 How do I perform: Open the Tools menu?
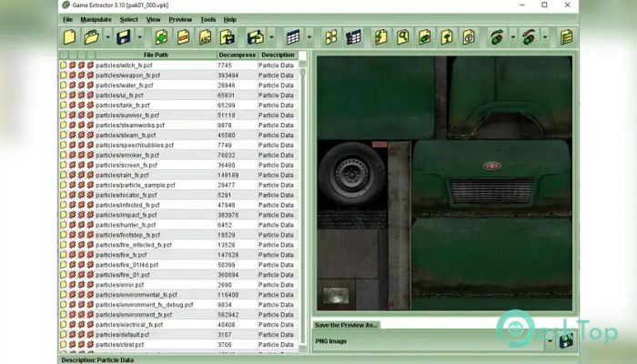pos(207,19)
